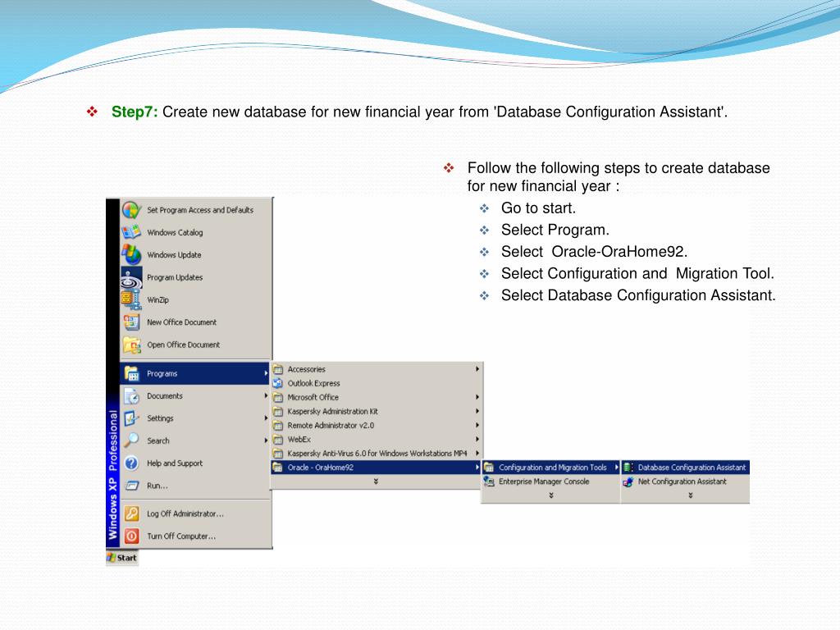Click the Microsoft Office folder icon
The width and height of the screenshot is (840, 630).
coord(277,397)
